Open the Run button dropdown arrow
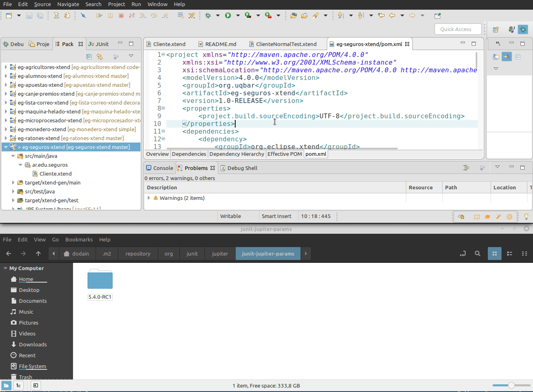Screen dimensions: 533x392 tap(238, 16)
